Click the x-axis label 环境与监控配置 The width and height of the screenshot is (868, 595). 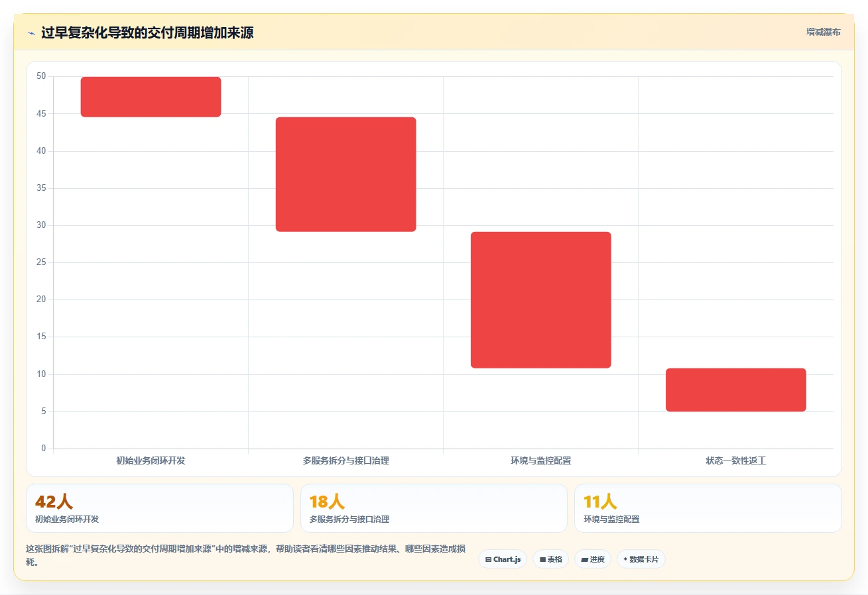[x=540, y=460]
